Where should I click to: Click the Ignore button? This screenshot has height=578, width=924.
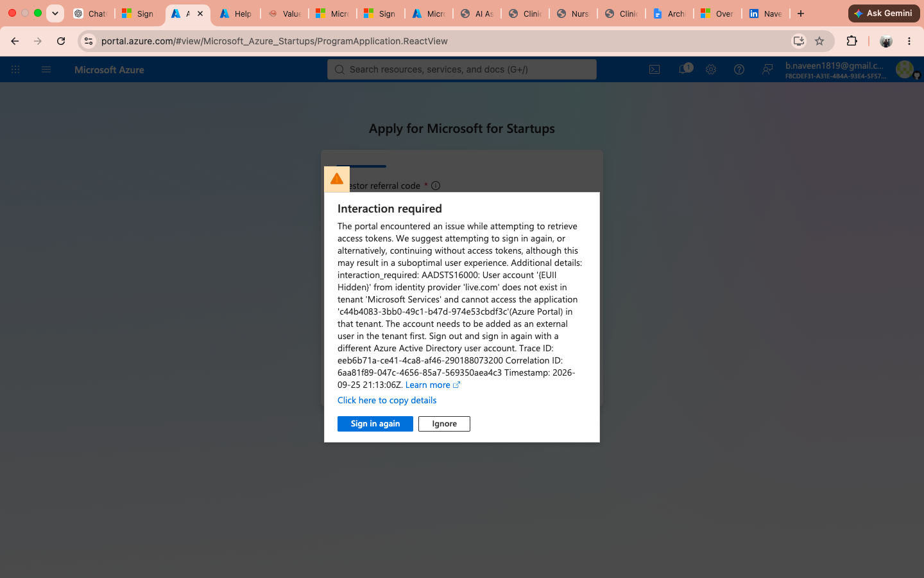444,424
